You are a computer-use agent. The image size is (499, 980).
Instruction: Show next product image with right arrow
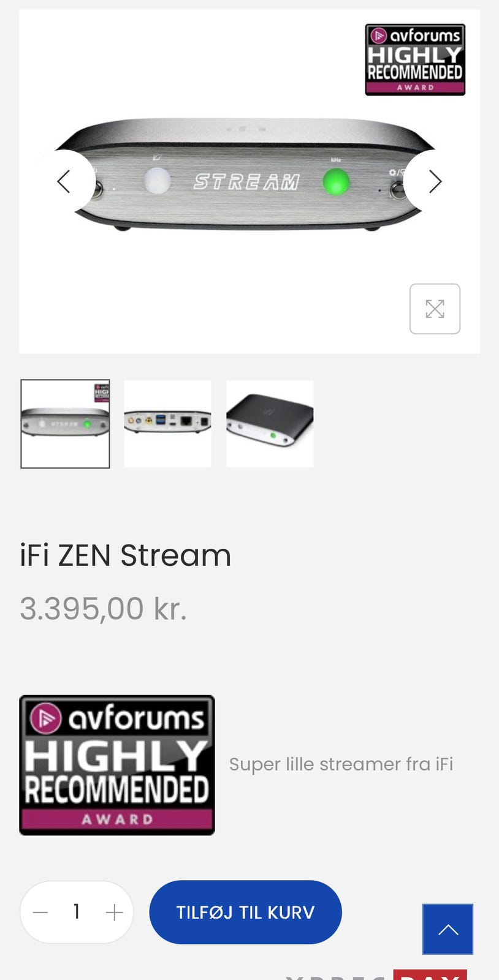pyautogui.click(x=435, y=181)
